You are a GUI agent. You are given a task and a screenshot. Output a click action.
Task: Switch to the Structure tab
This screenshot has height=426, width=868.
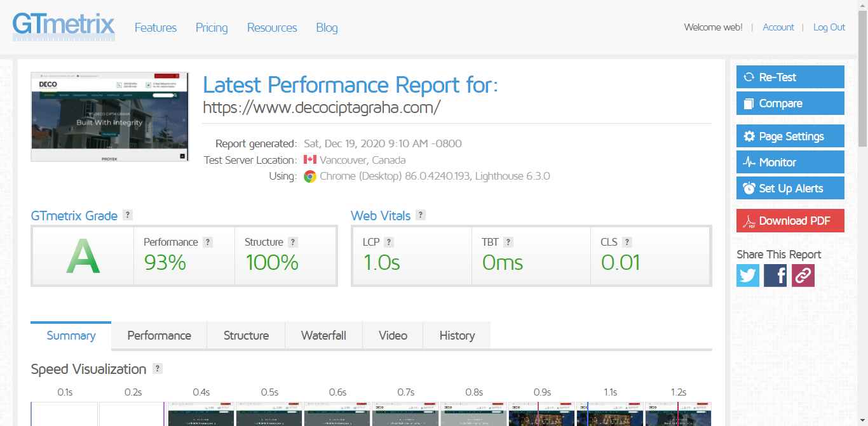(246, 335)
